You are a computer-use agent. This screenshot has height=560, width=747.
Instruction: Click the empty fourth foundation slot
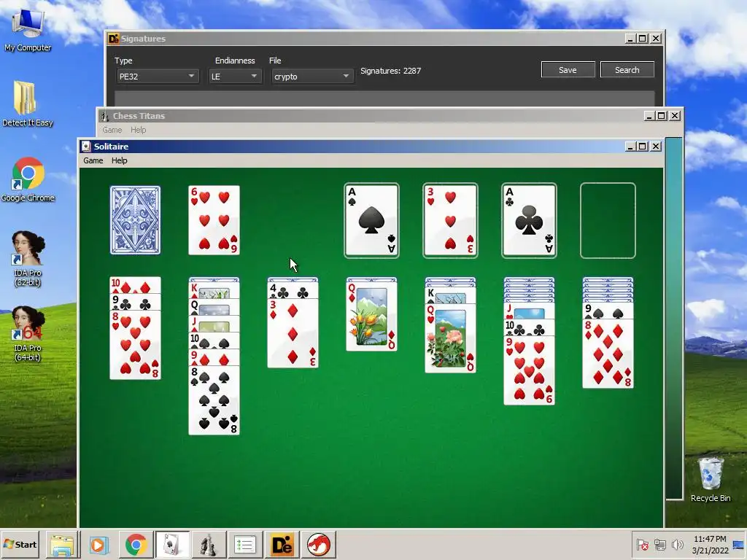click(608, 220)
